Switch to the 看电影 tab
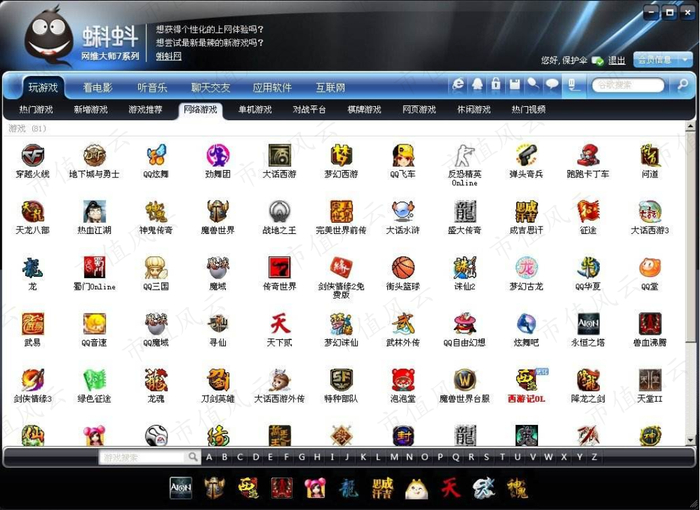The width and height of the screenshot is (700, 510). coord(98,88)
